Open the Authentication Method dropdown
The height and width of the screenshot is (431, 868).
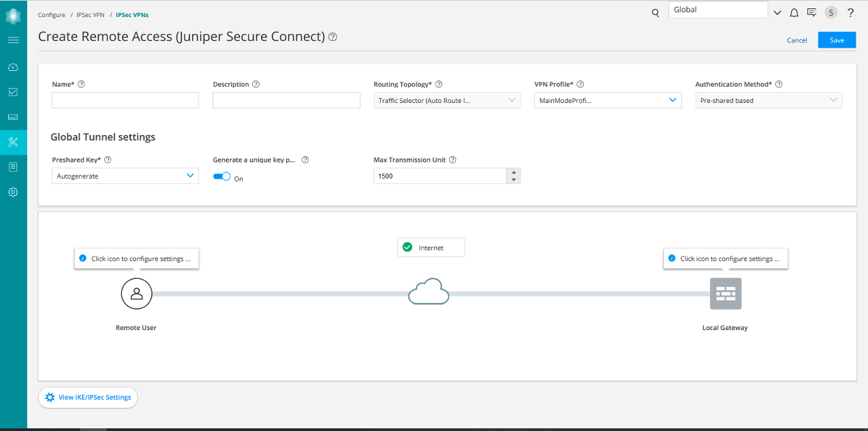[769, 100]
